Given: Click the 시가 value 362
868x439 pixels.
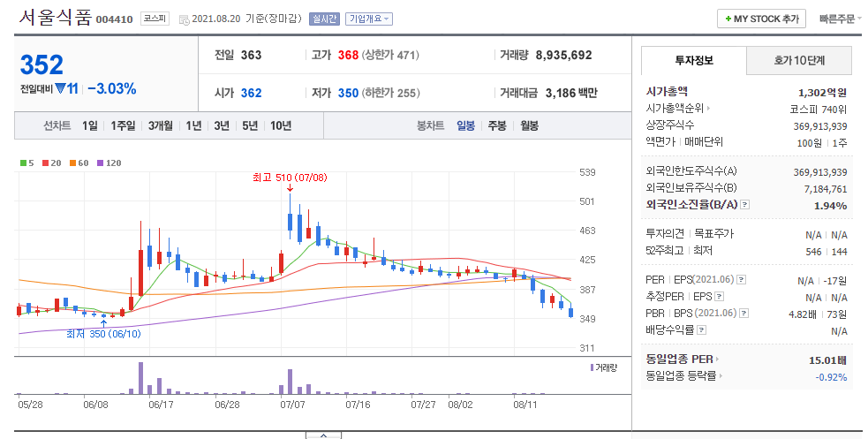Looking at the screenshot, I should pos(251,93).
